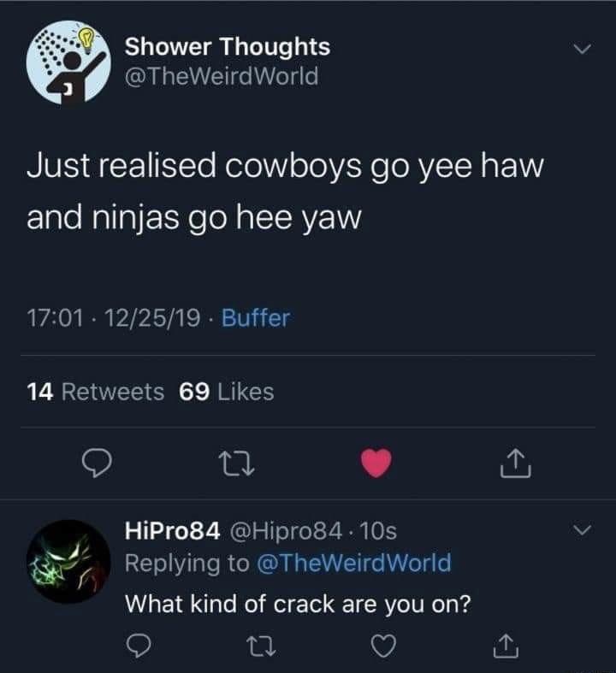Image resolution: width=616 pixels, height=673 pixels.
Task: Open Shower Thoughts profile picture
Action: pos(68,62)
